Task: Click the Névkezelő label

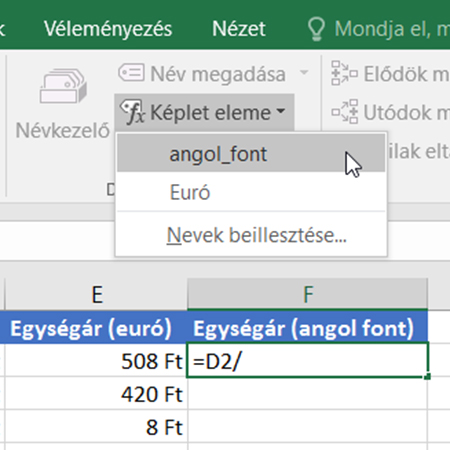Action: click(x=62, y=130)
